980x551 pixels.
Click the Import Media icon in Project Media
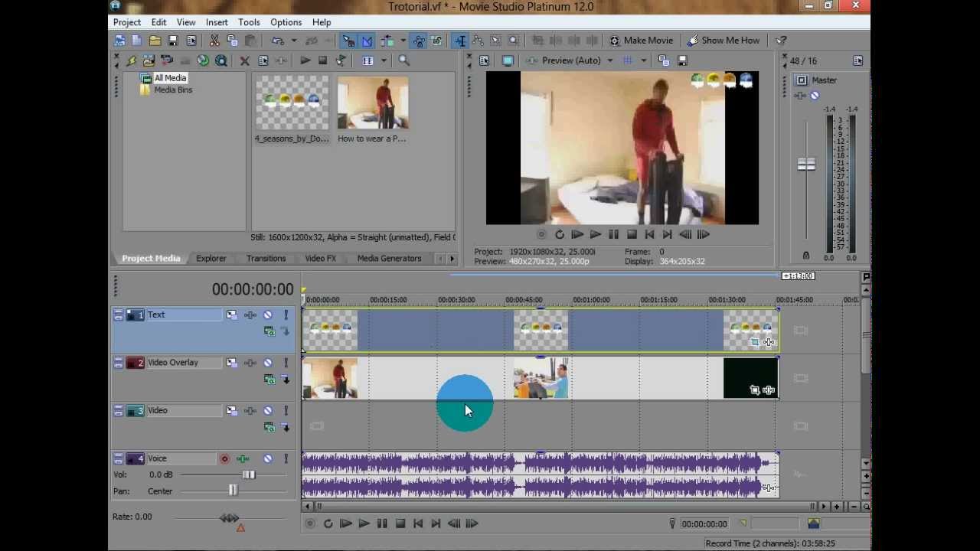[x=149, y=60]
